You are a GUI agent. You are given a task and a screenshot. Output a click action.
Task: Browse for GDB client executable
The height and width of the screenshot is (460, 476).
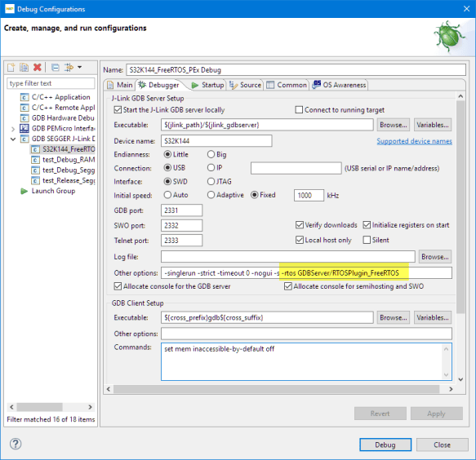393,317
